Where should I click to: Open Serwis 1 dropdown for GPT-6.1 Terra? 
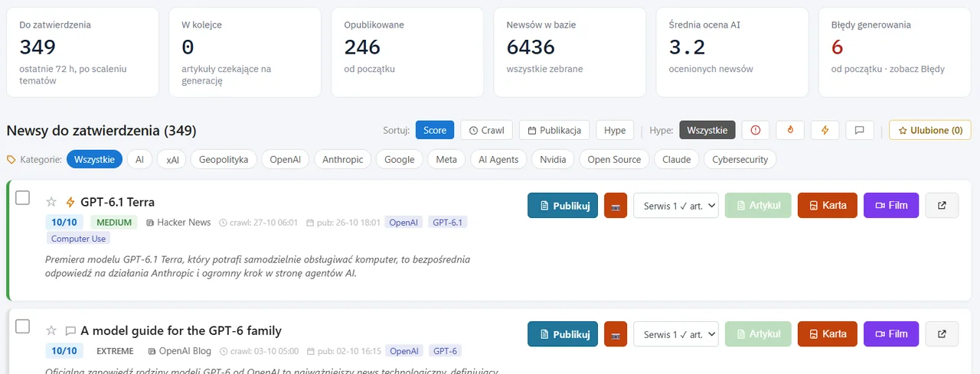[676, 205]
